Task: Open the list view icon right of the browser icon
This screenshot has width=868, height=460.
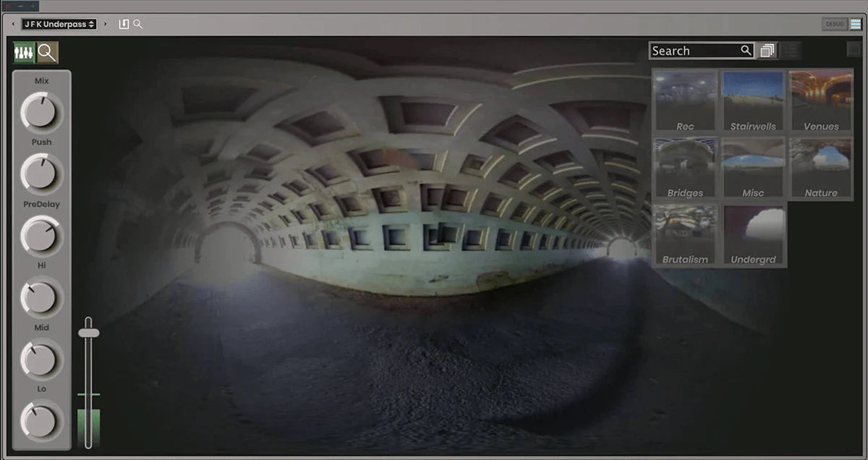Action: [x=791, y=50]
